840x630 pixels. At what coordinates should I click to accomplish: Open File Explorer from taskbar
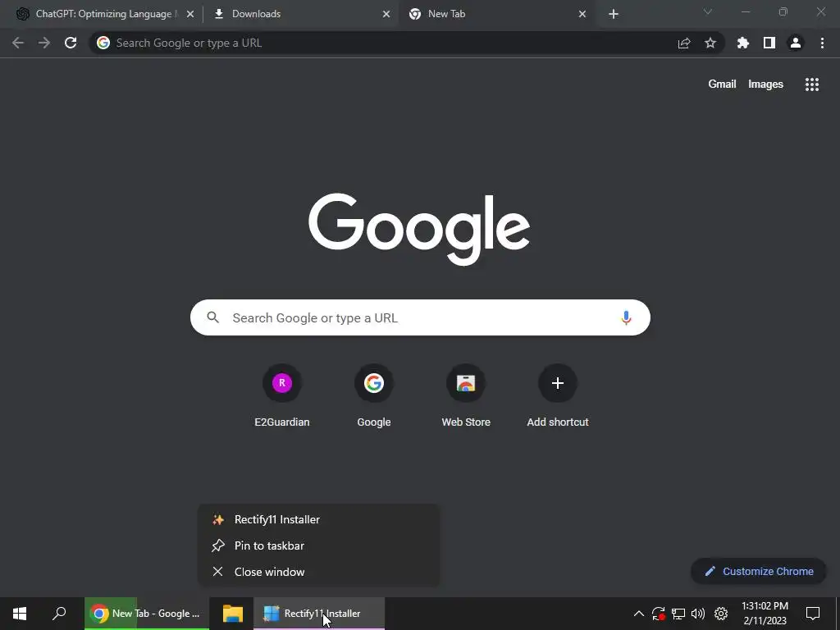232,614
